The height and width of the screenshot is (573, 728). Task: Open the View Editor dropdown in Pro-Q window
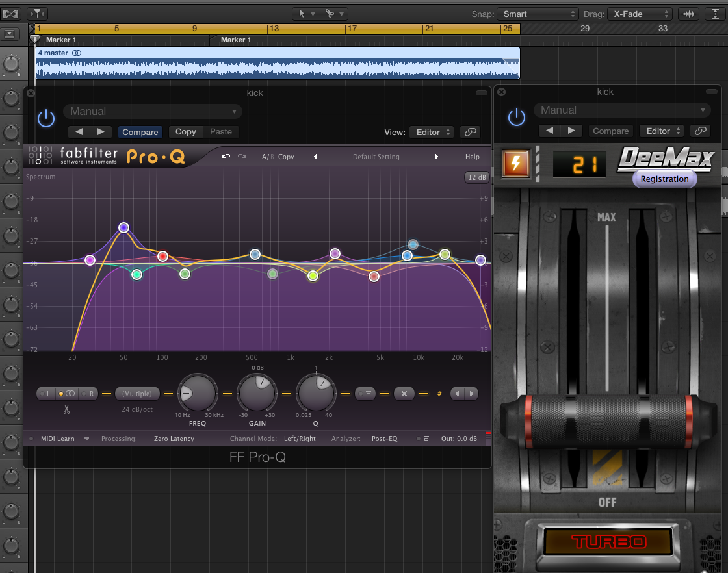tap(431, 133)
